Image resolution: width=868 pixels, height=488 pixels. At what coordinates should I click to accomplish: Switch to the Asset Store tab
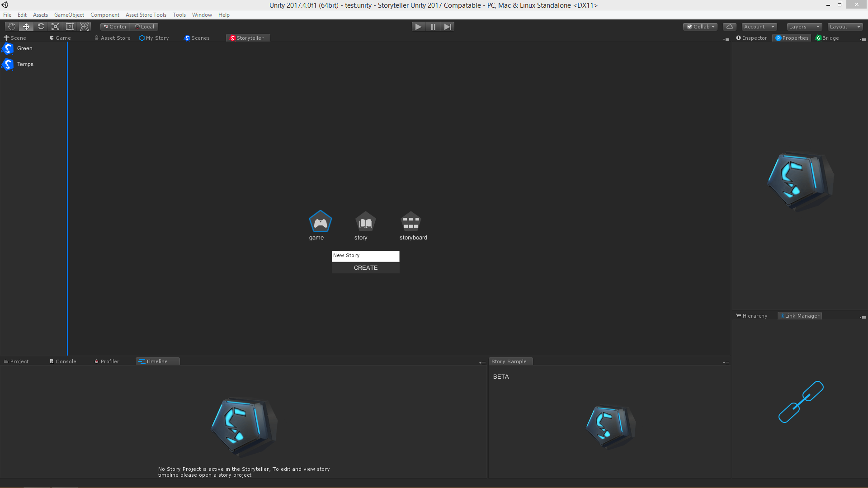113,38
